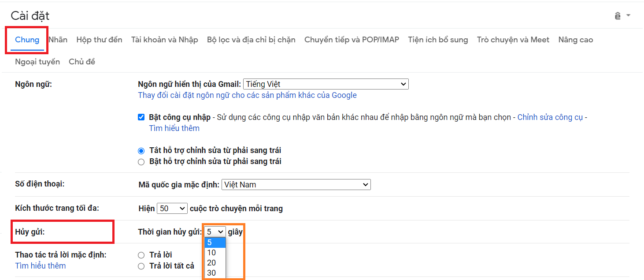Open Bộ lọc và địa chỉ bị chặn settings
This screenshot has width=644, height=280.
(x=251, y=39)
